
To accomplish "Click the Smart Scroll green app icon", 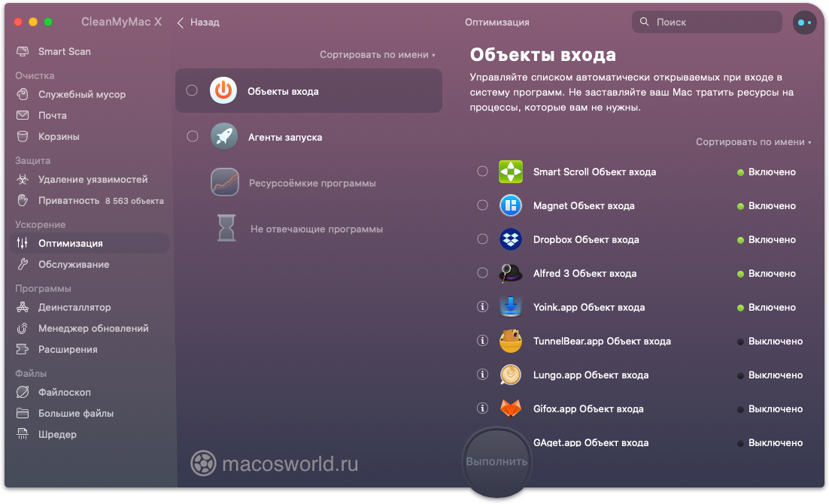I will (511, 172).
